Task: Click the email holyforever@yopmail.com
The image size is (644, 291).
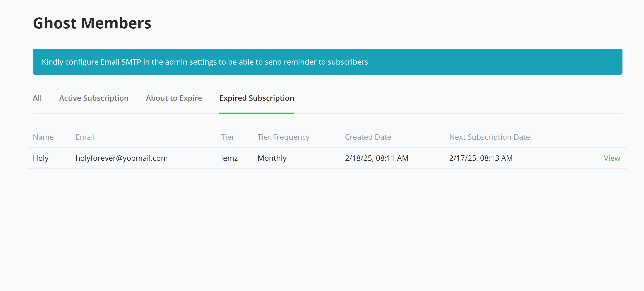Action: point(121,158)
